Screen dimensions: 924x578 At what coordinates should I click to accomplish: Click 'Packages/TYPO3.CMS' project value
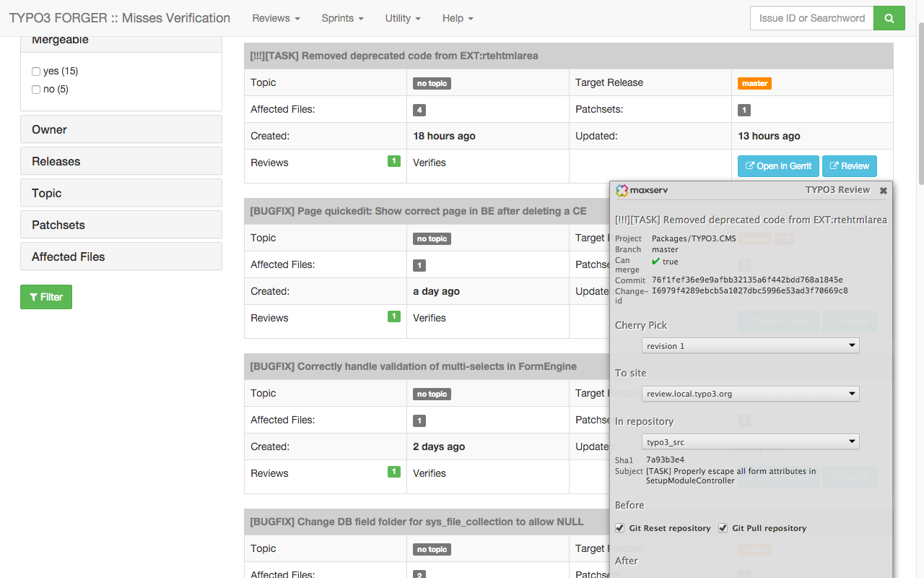point(694,238)
